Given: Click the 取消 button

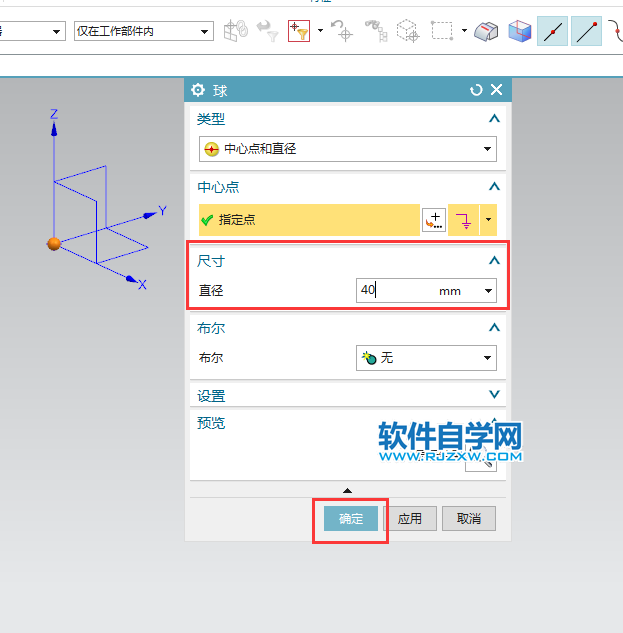Looking at the screenshot, I should [469, 518].
